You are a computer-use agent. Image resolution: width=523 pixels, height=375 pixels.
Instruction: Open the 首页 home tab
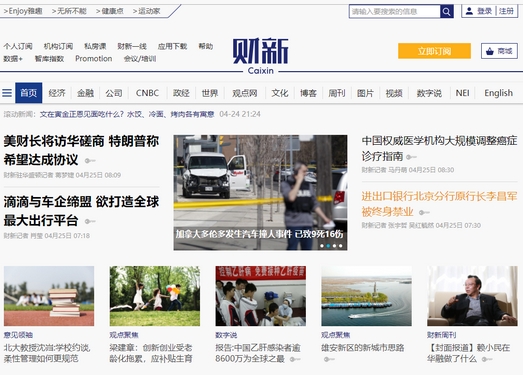click(29, 93)
